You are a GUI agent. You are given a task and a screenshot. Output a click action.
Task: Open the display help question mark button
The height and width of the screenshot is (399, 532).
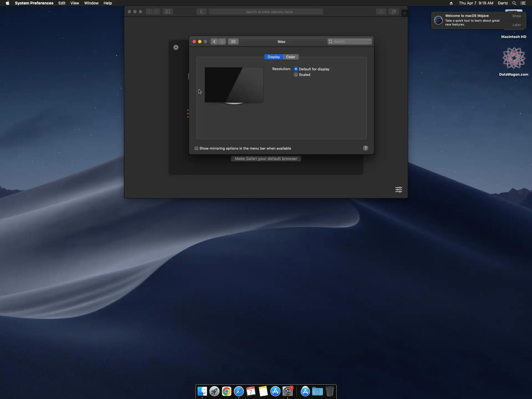[365, 148]
